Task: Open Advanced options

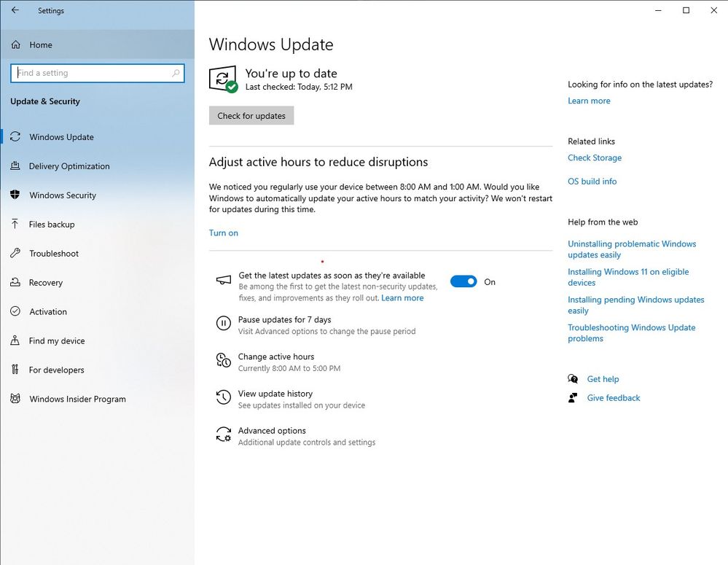Action: pos(296,436)
